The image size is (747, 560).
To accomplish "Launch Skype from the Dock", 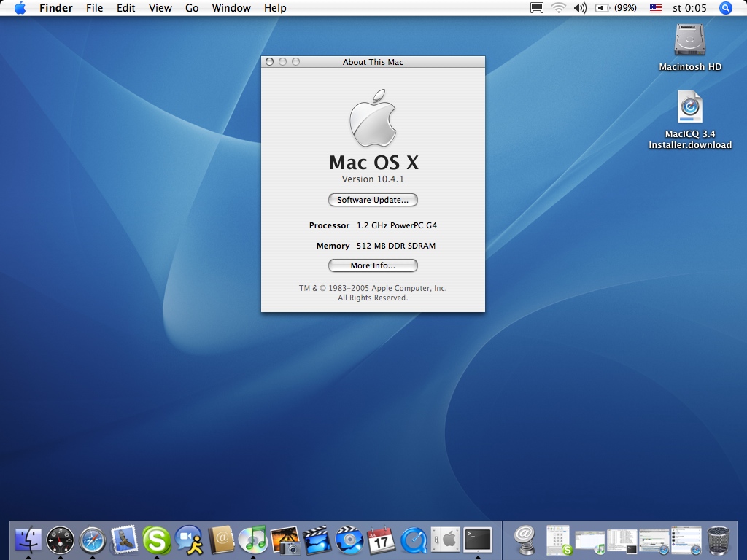I will [156, 540].
